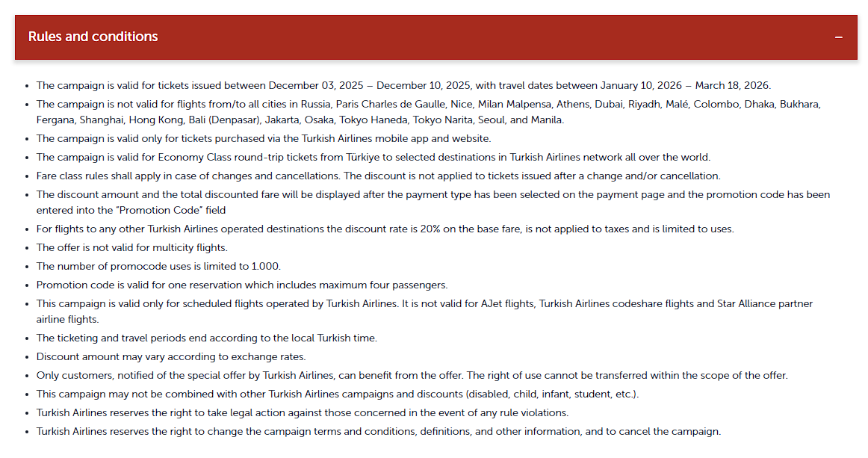Collapse the Rules and conditions section using the minus icon
868x458 pixels.
click(839, 37)
